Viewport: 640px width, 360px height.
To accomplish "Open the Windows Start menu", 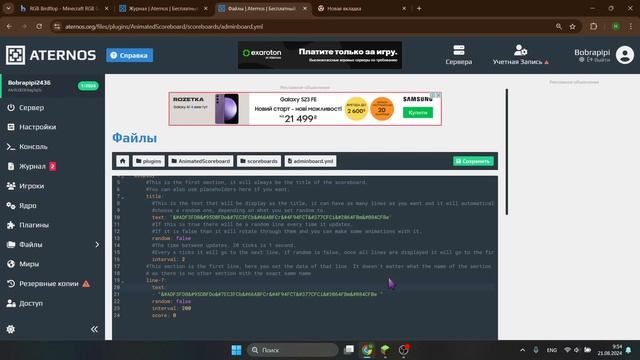I will 236,350.
